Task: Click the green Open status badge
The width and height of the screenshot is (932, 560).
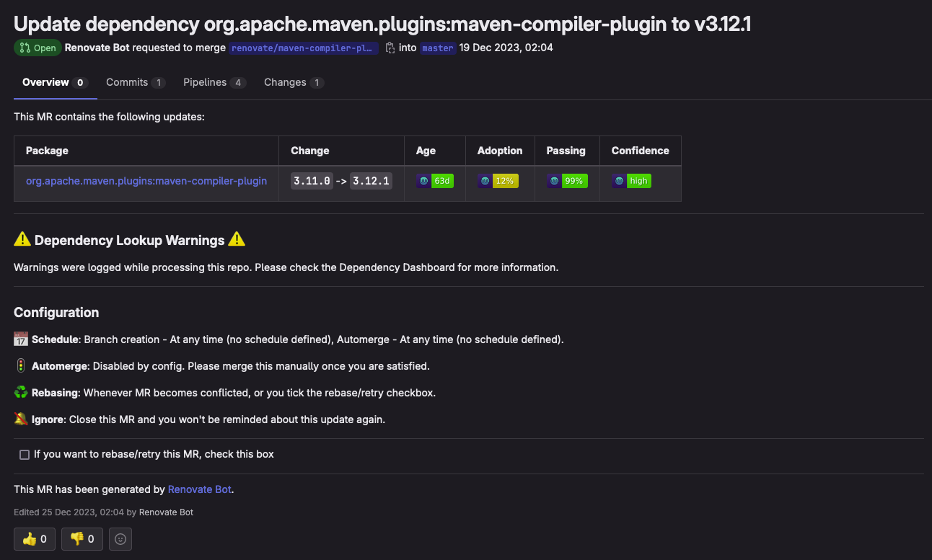Action: pyautogui.click(x=38, y=48)
